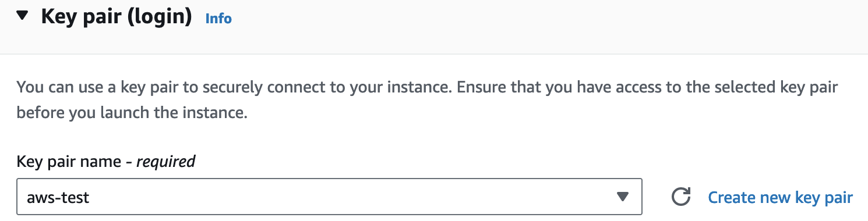Image resolution: width=868 pixels, height=221 pixels.
Task: Toggle the black disclosure triangle
Action: [23, 17]
